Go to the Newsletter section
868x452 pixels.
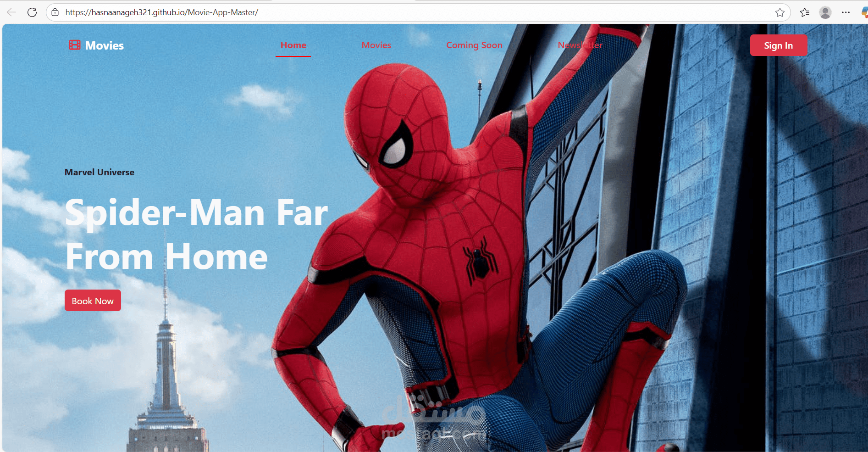580,45
